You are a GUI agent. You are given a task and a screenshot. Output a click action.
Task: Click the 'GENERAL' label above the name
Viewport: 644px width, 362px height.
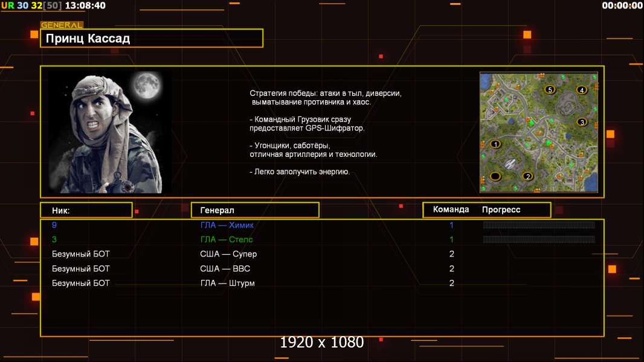coord(62,25)
